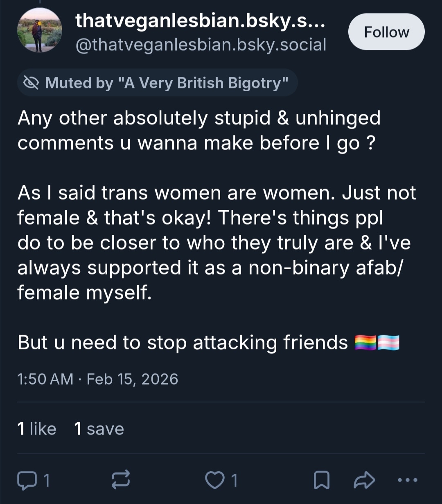
Task: Repost this post using the arrows icon
Action: pyautogui.click(x=121, y=480)
